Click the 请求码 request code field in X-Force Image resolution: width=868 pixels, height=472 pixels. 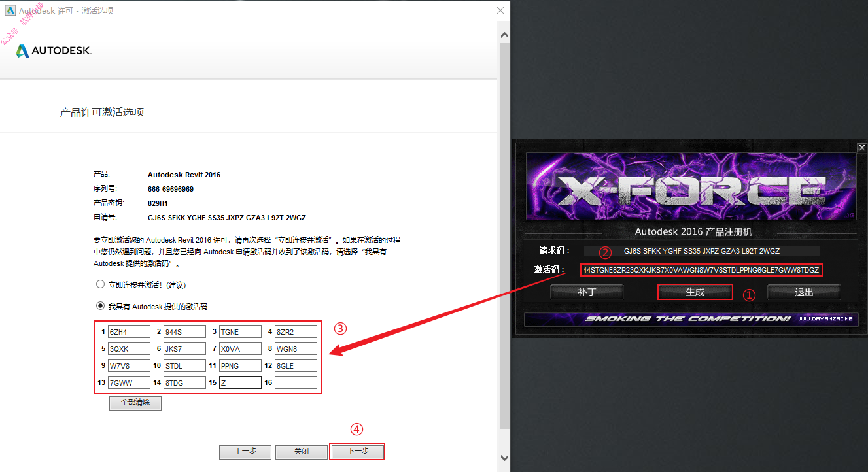(701, 251)
